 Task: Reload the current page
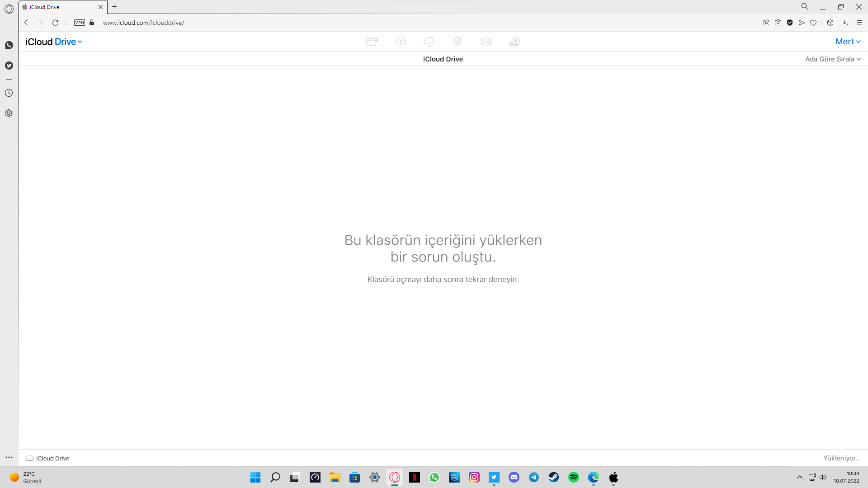55,23
